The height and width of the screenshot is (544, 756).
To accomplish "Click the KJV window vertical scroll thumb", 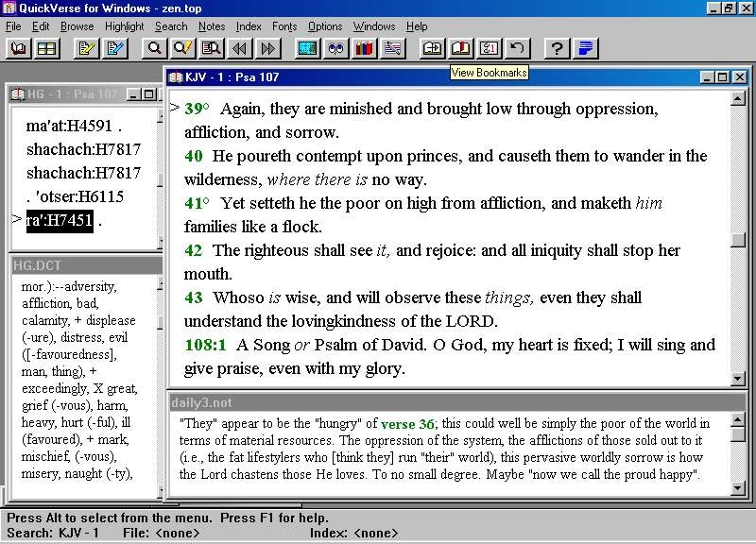I will pos(738,240).
